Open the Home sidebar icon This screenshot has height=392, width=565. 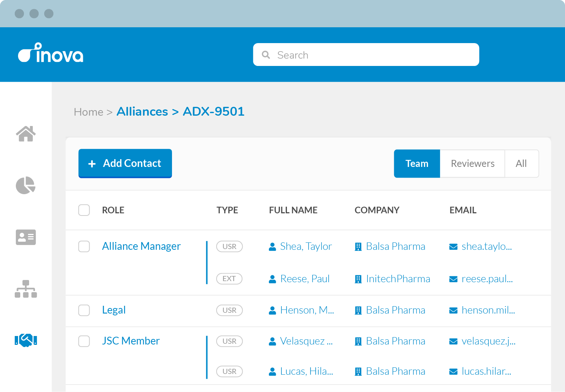[26, 134]
